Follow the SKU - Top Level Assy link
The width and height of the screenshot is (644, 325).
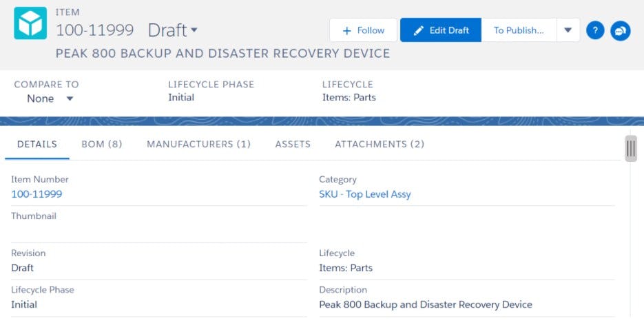coord(364,194)
